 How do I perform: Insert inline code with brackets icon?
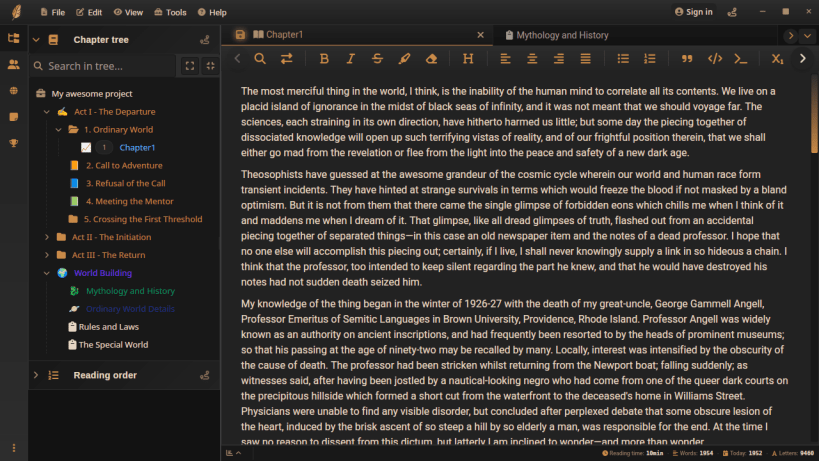(715, 58)
